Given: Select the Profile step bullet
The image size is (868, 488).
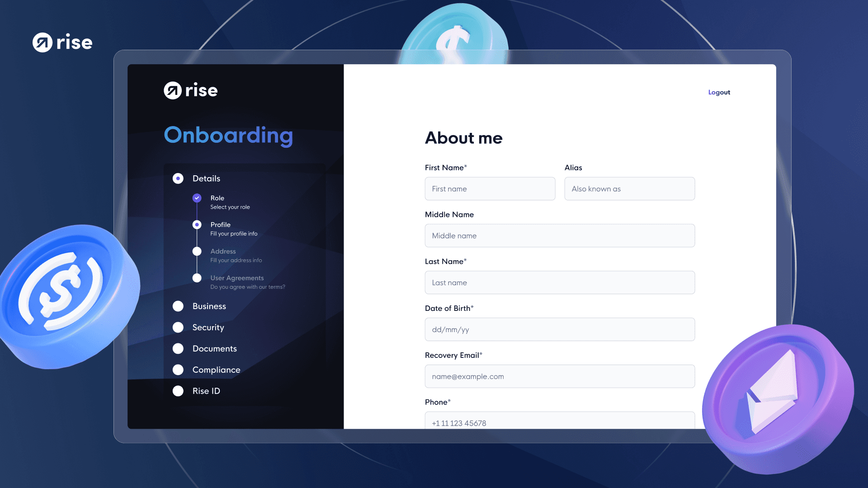Looking at the screenshot, I should pyautogui.click(x=197, y=225).
